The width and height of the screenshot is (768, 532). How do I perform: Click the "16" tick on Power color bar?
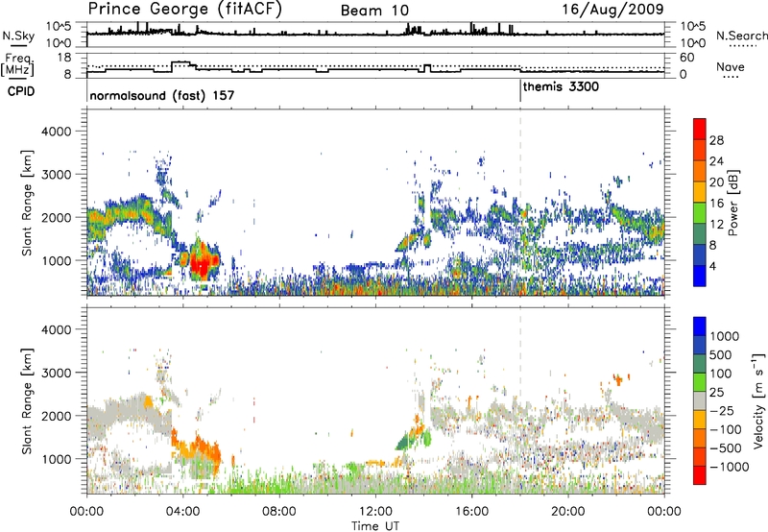coord(716,204)
